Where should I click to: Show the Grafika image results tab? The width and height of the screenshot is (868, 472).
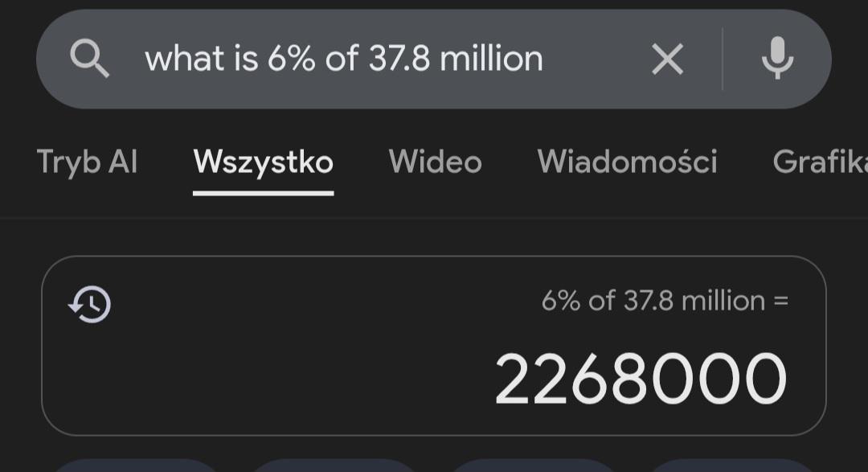pyautogui.click(x=819, y=162)
